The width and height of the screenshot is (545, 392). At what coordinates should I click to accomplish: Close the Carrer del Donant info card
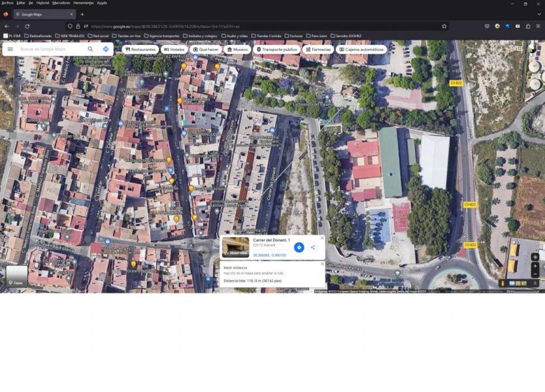point(322,238)
